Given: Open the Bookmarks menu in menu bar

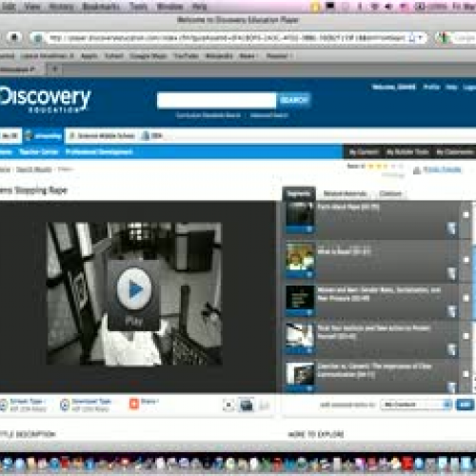Looking at the screenshot, I should [101, 7].
